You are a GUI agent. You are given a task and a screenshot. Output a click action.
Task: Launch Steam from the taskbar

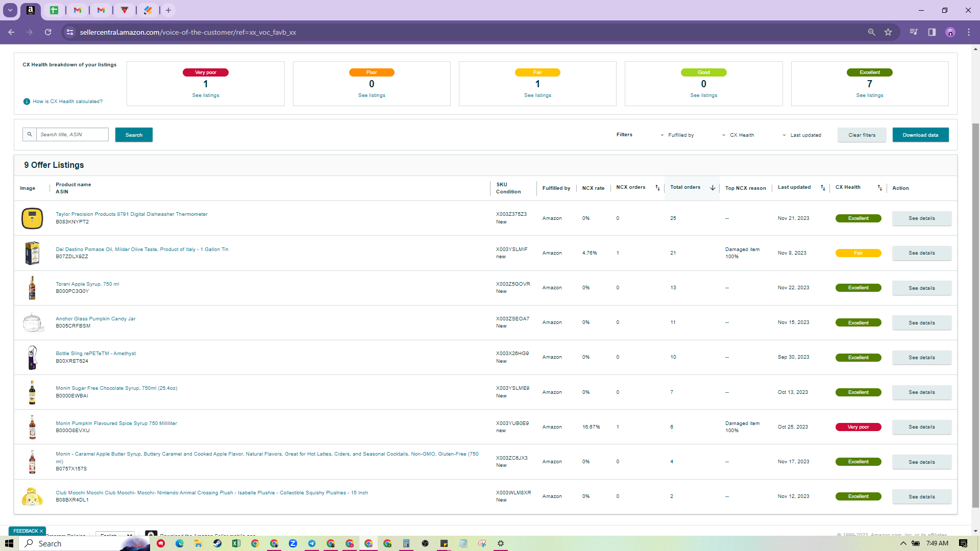(217, 543)
